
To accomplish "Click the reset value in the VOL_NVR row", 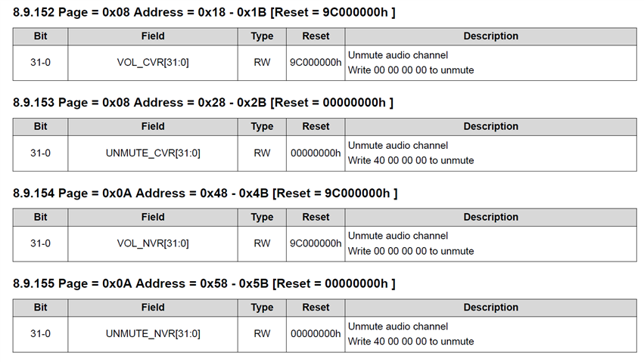I will point(316,243).
